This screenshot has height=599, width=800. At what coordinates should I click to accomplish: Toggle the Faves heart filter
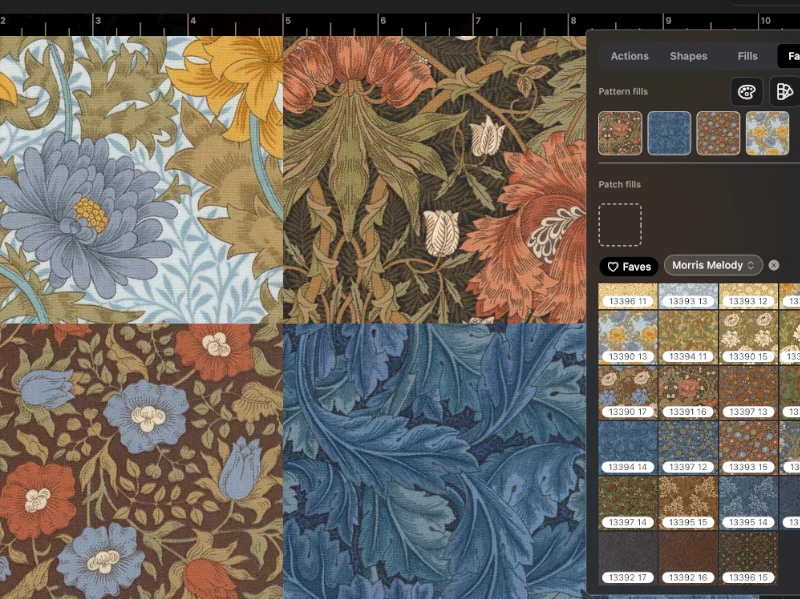pyautogui.click(x=629, y=266)
